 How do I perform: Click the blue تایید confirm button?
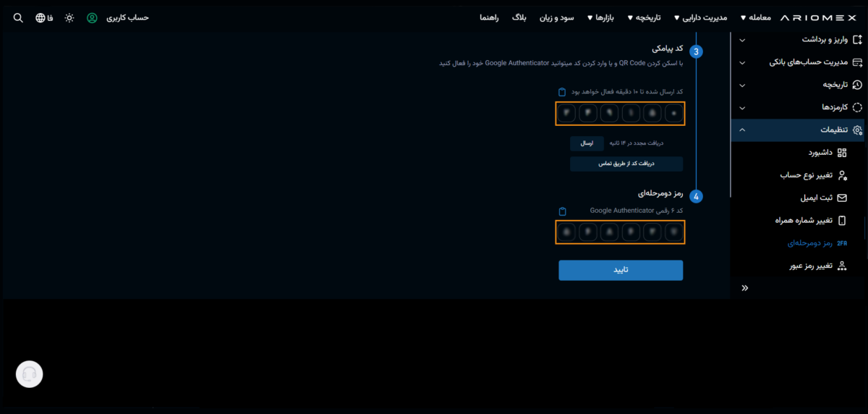(x=621, y=270)
